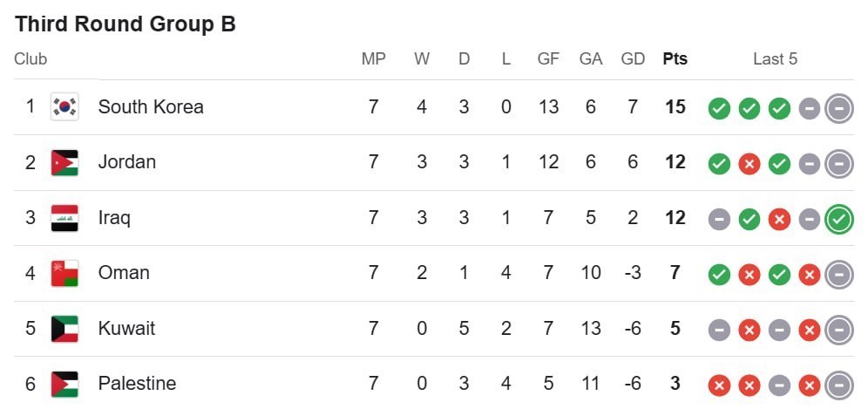Click the Iraq flag icon
868x416 pixels.
tap(64, 218)
